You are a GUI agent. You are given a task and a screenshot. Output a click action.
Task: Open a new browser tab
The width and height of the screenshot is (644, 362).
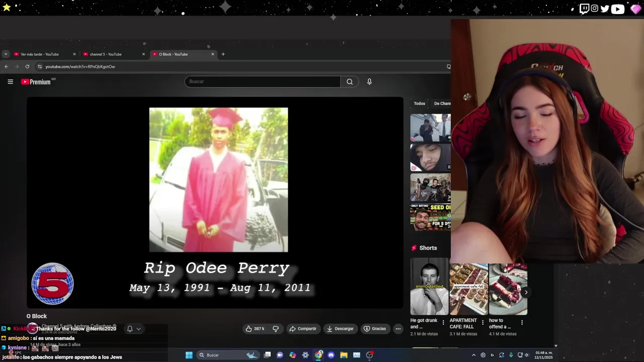click(x=223, y=54)
